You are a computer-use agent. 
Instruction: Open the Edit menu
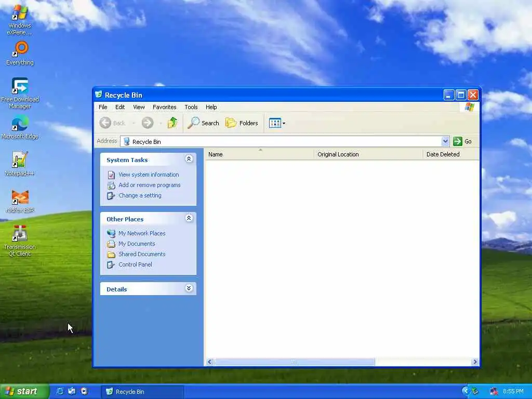120,107
